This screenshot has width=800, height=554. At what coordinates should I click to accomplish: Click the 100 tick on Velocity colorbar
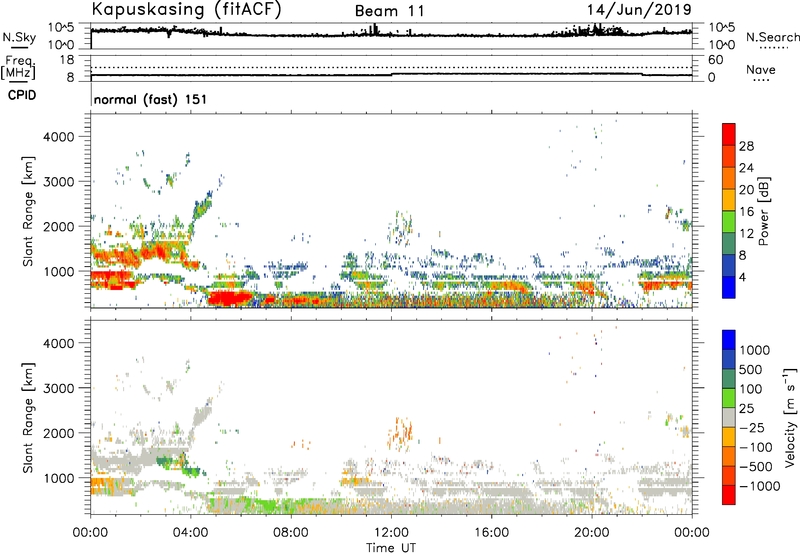(751, 389)
